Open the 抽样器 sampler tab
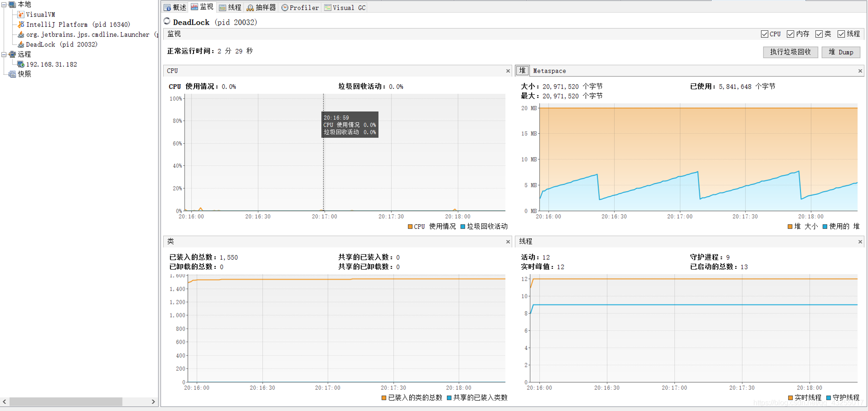The width and height of the screenshot is (868, 411). (261, 7)
